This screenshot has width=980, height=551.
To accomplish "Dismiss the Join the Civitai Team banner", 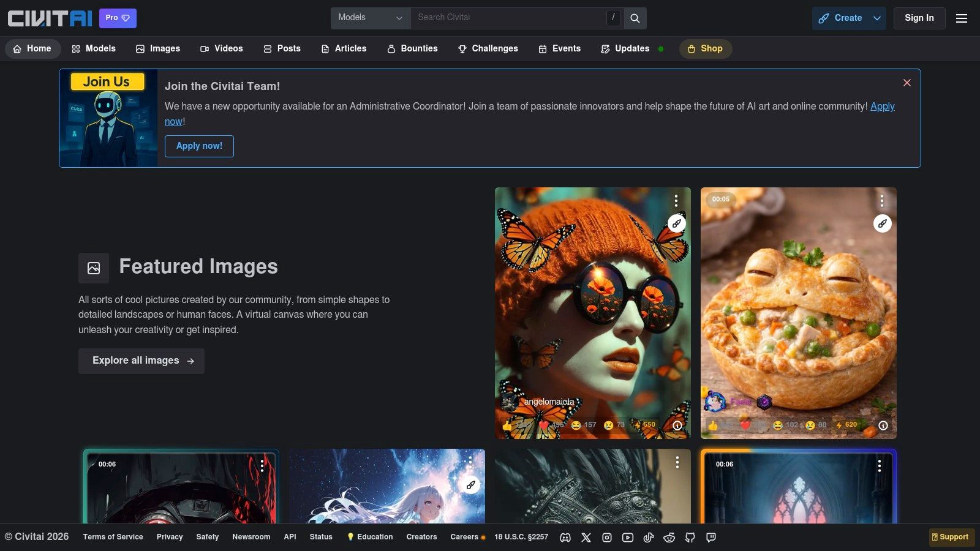I will 907,83.
